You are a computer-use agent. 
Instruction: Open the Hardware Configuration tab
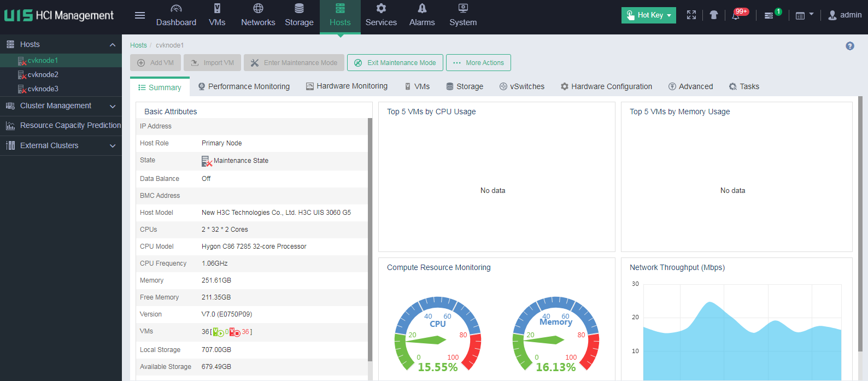(x=606, y=86)
